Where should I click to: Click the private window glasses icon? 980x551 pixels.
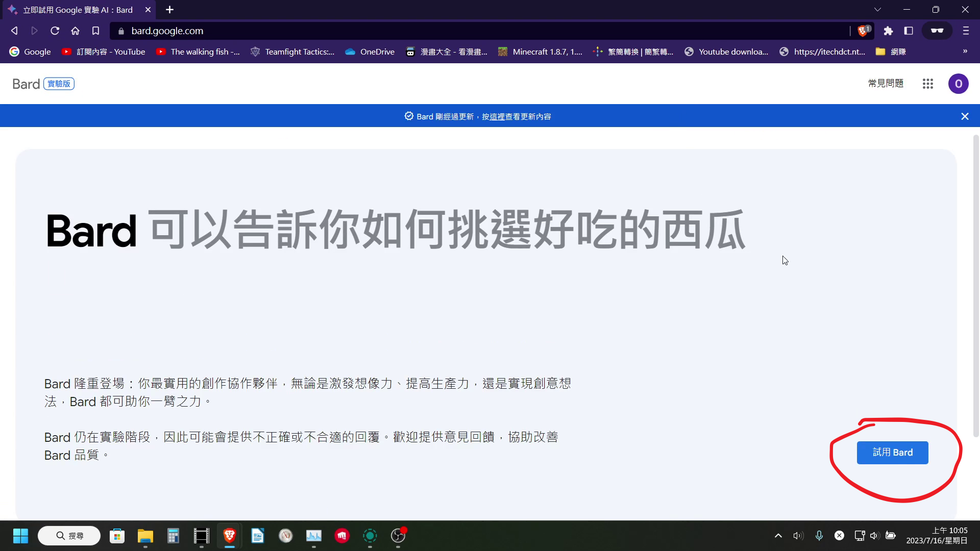937,31
